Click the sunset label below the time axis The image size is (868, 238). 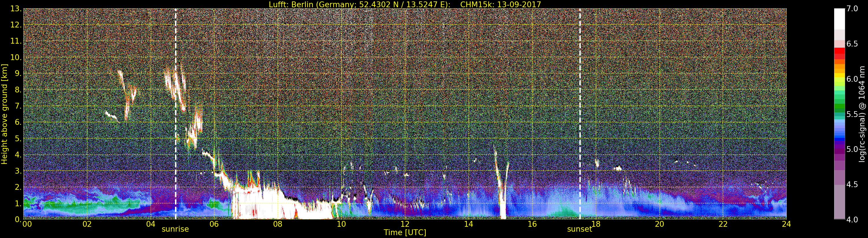click(579, 229)
